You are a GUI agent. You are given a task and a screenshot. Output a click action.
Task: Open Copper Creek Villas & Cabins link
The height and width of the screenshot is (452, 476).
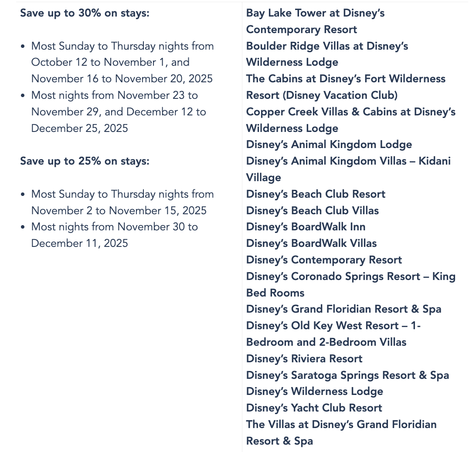pos(350,112)
